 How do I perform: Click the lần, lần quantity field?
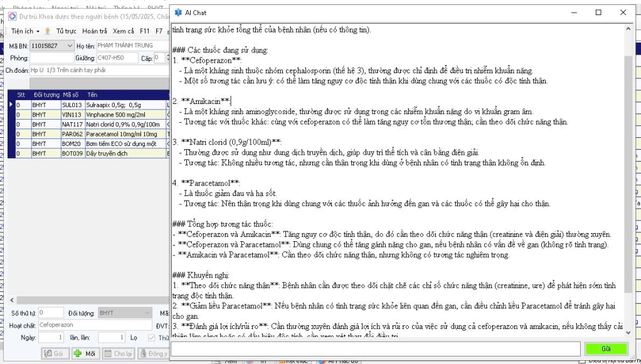[112, 338]
